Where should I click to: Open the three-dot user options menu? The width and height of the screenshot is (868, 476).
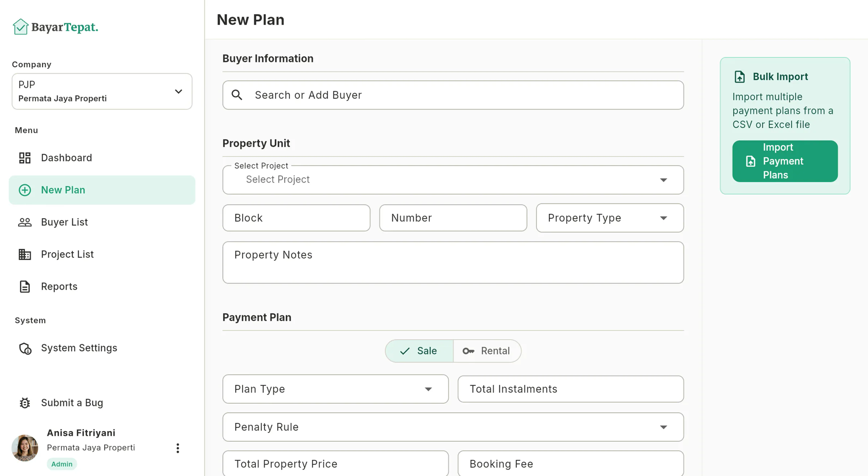[x=178, y=448]
